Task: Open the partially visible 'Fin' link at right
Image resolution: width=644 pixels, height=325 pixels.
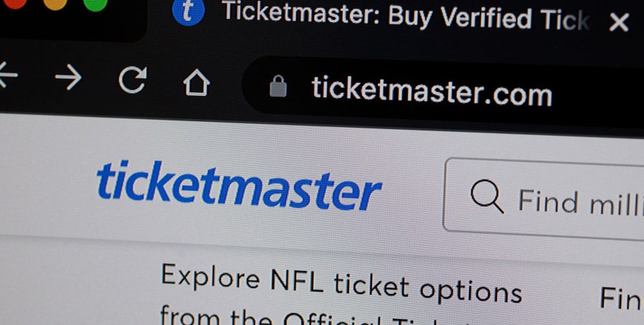Action: (621, 299)
